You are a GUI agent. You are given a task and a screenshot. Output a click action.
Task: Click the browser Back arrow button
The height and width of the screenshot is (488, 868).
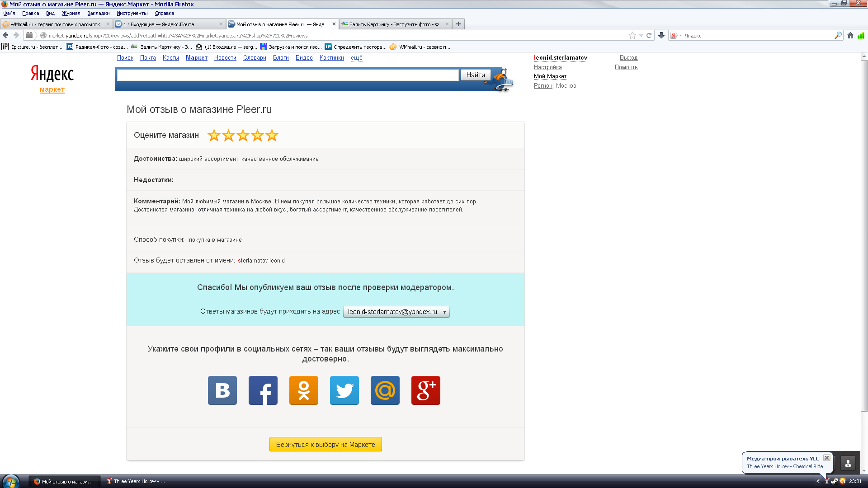point(5,35)
